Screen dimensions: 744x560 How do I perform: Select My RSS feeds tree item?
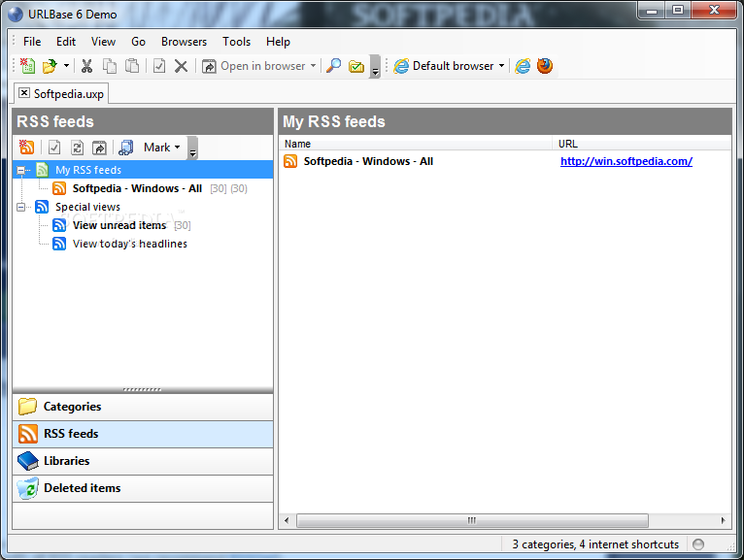tap(88, 170)
